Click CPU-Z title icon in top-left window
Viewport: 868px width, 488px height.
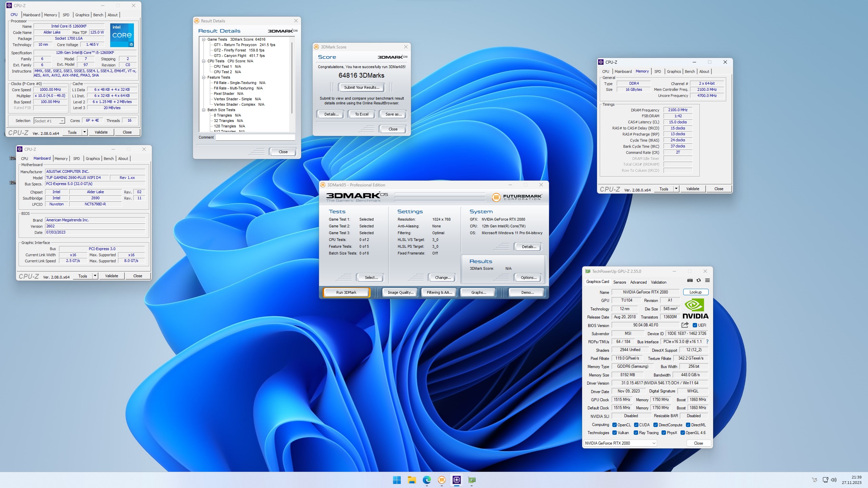tap(9, 5)
